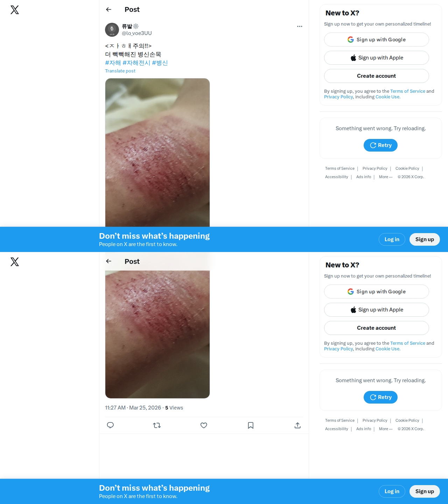Click the reply speech bubble icon
Screen dimensions: 448x504
point(110,425)
